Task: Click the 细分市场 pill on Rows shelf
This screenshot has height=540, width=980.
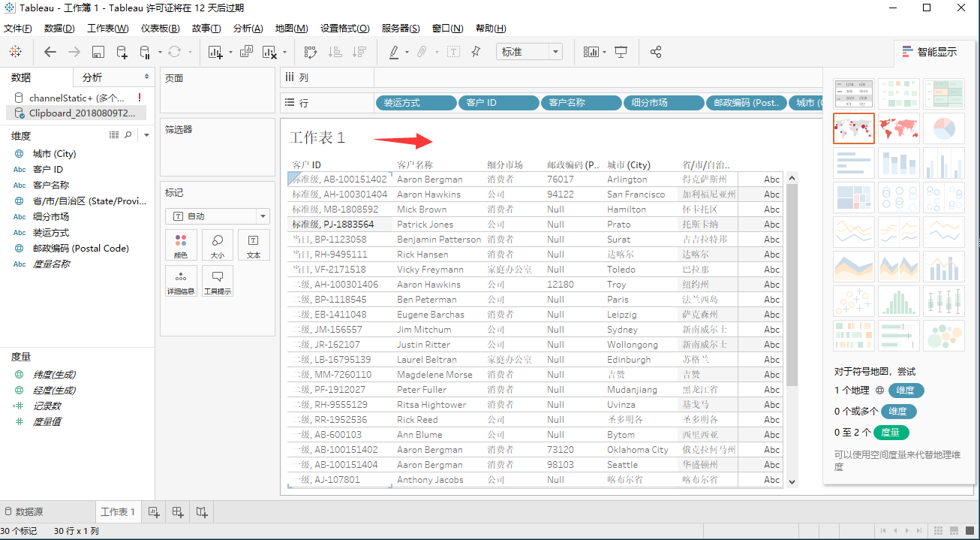Action: [663, 102]
